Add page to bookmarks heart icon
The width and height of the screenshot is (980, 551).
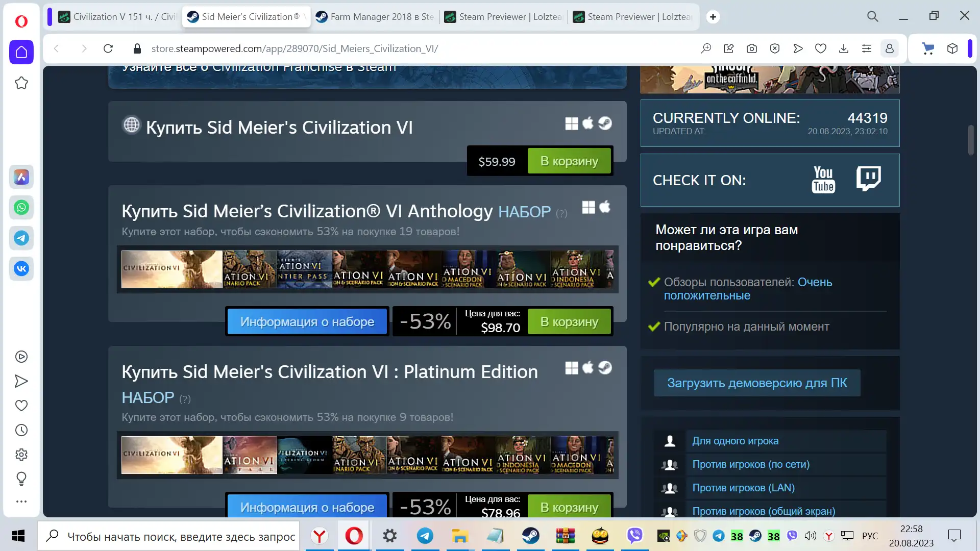[x=821, y=48]
